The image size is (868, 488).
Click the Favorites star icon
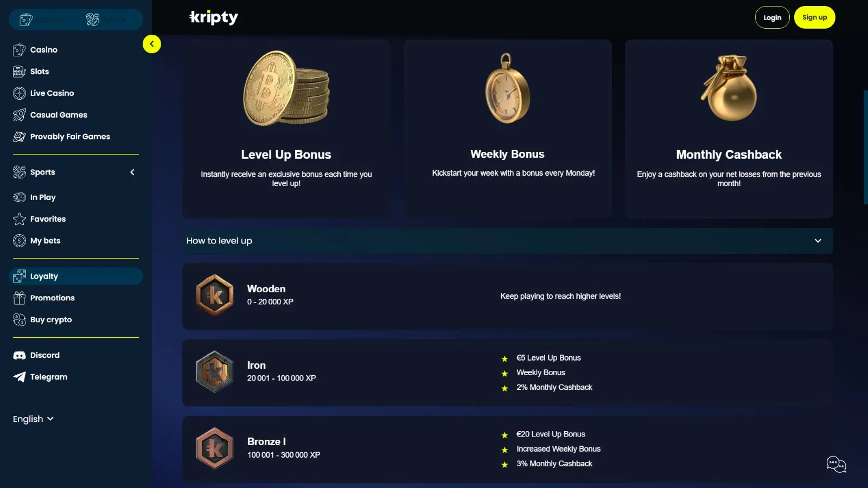(x=20, y=219)
